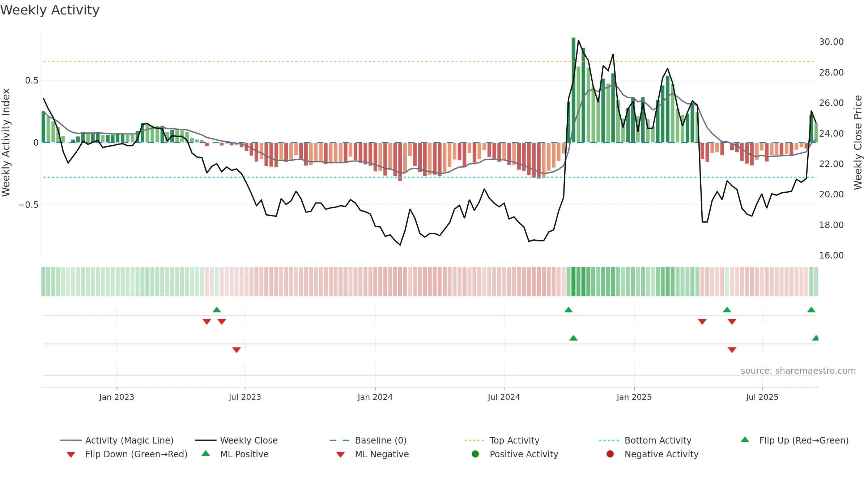Click the tallest green activity bar near Oct 2024
This screenshot has height=488, width=868.
[x=574, y=90]
